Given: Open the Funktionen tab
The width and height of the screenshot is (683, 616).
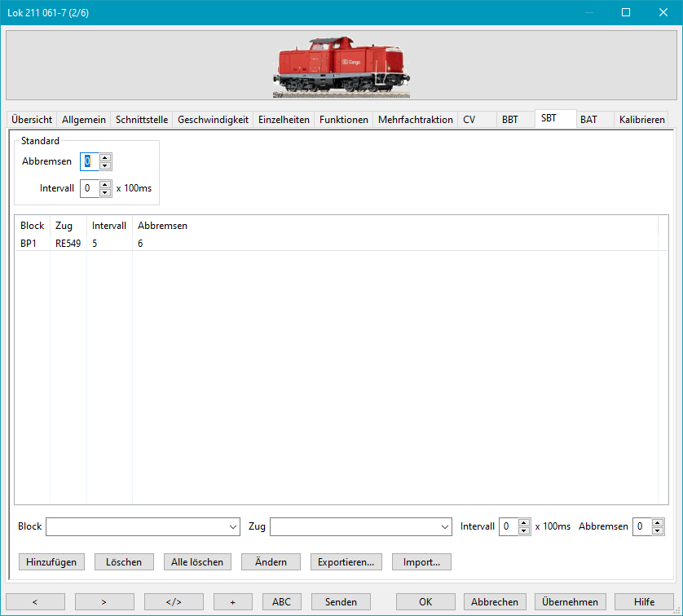Looking at the screenshot, I should point(343,120).
